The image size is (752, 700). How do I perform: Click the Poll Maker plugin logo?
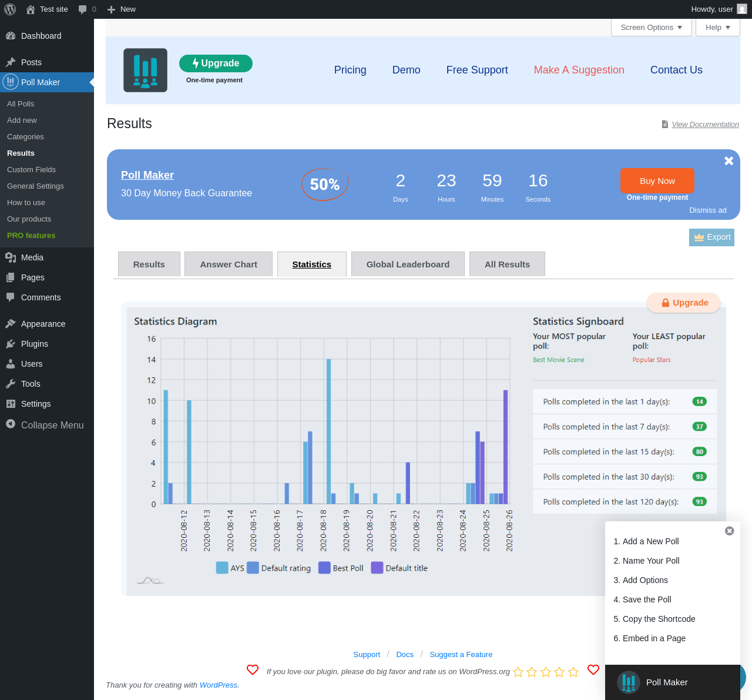(x=145, y=71)
